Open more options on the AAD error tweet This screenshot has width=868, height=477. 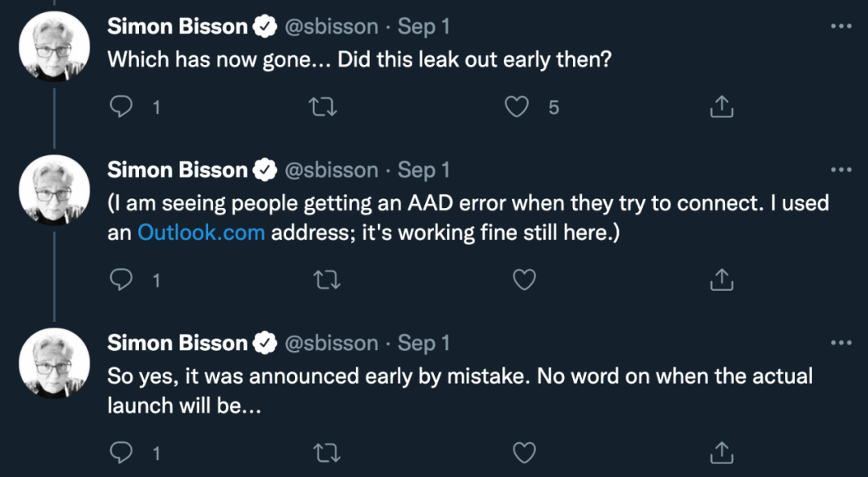click(x=841, y=170)
